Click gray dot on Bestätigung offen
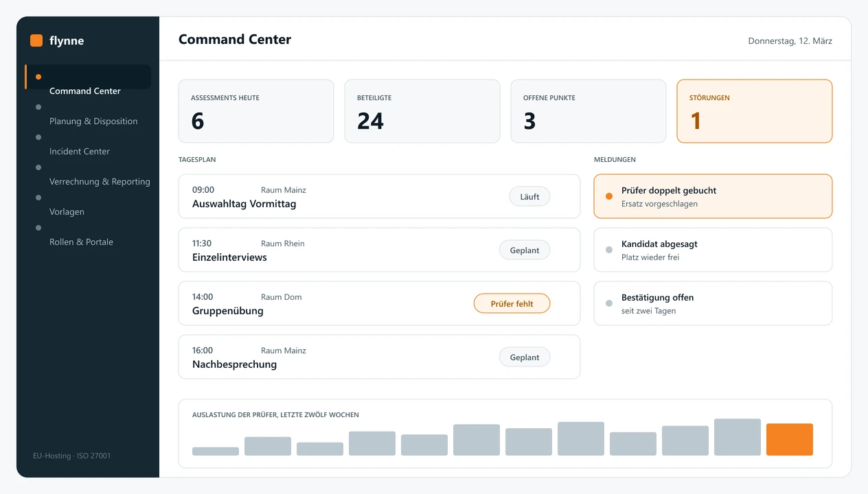The height and width of the screenshot is (494, 868). coord(609,303)
